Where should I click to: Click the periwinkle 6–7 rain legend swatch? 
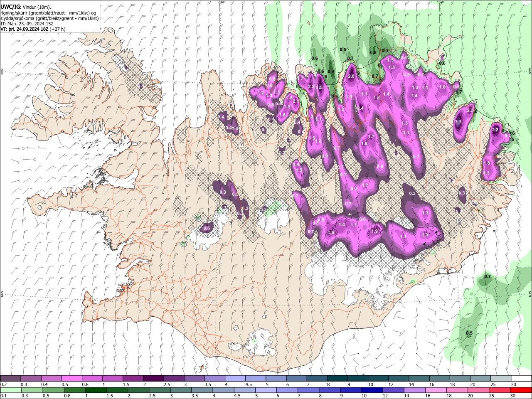point(286,390)
